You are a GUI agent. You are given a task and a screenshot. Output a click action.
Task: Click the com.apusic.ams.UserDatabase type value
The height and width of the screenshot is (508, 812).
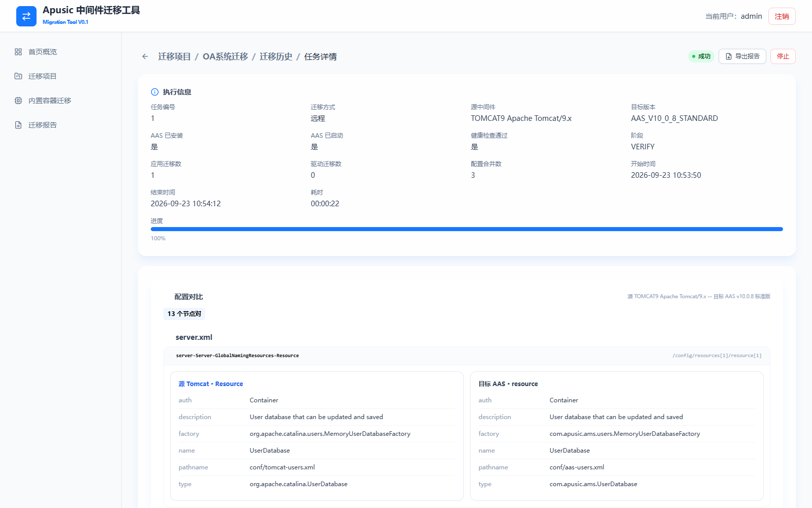pos(593,484)
